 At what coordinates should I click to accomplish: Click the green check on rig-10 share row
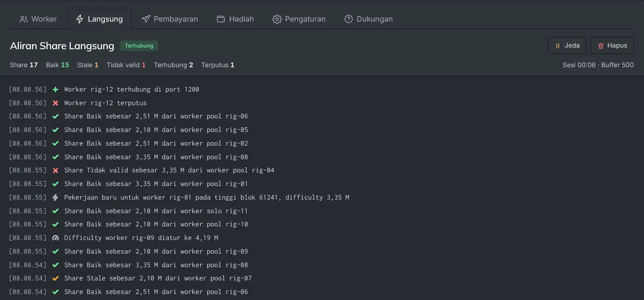(x=56, y=224)
